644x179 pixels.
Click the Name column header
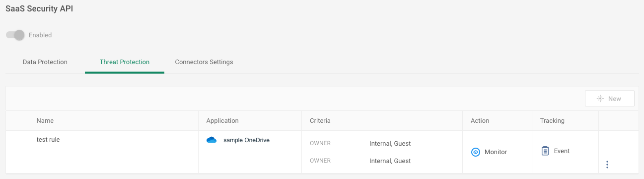tap(45, 121)
